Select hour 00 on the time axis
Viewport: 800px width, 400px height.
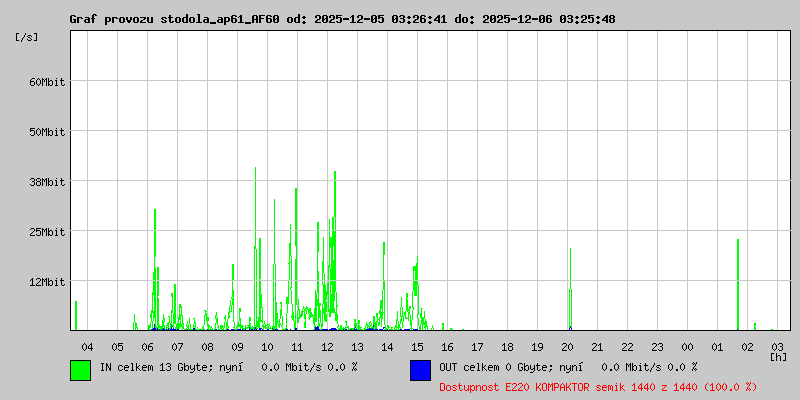[687, 346]
